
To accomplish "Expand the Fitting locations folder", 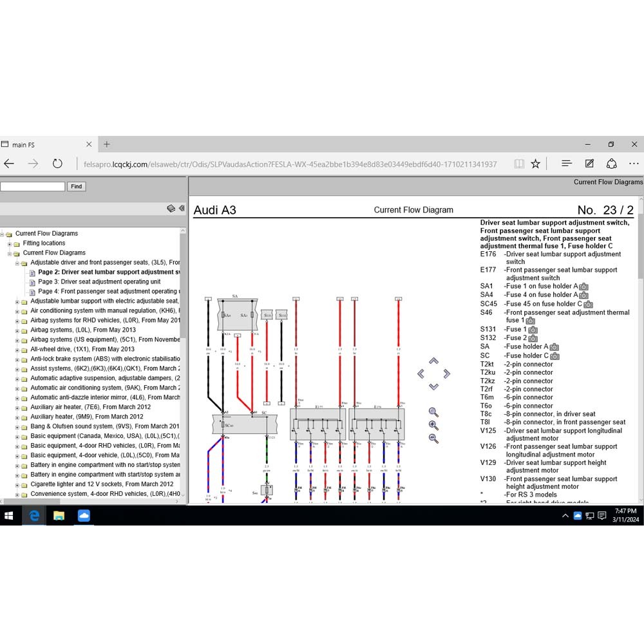I will click(10, 244).
